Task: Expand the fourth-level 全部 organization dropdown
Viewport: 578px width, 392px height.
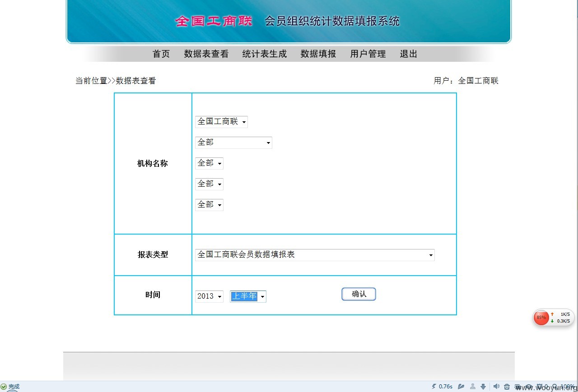Action: click(209, 184)
